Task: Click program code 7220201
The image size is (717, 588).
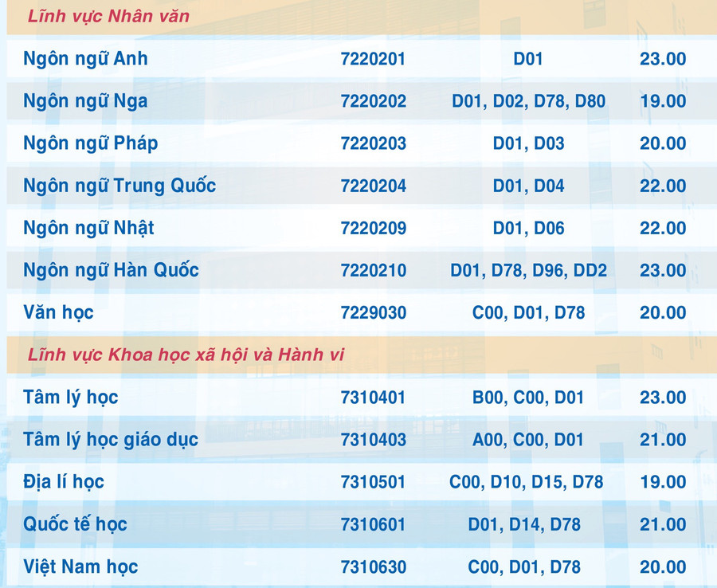Action: (x=373, y=59)
